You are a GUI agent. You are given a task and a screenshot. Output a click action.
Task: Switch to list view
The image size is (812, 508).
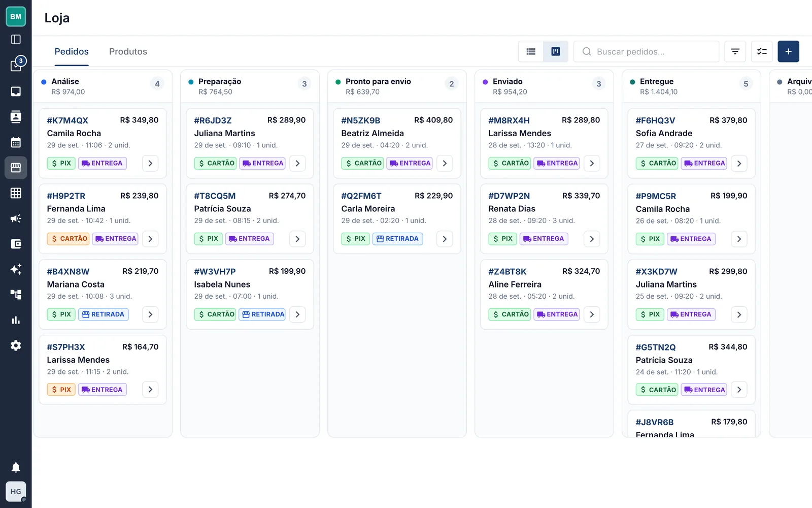(x=531, y=51)
